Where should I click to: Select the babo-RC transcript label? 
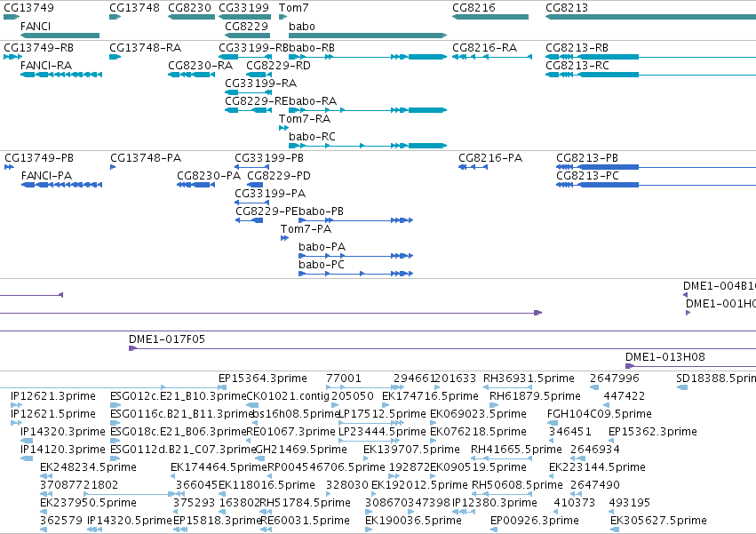click(x=312, y=137)
